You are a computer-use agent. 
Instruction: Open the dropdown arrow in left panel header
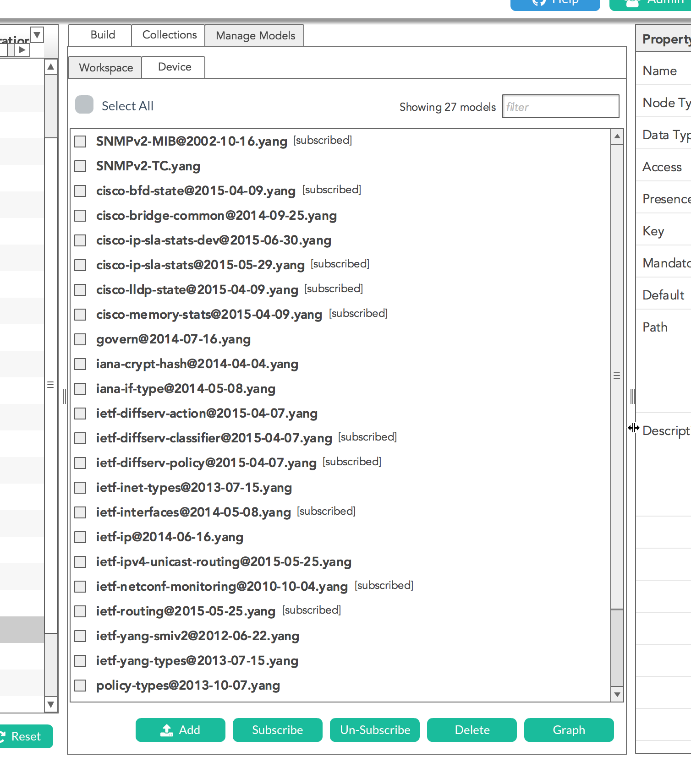(x=37, y=34)
